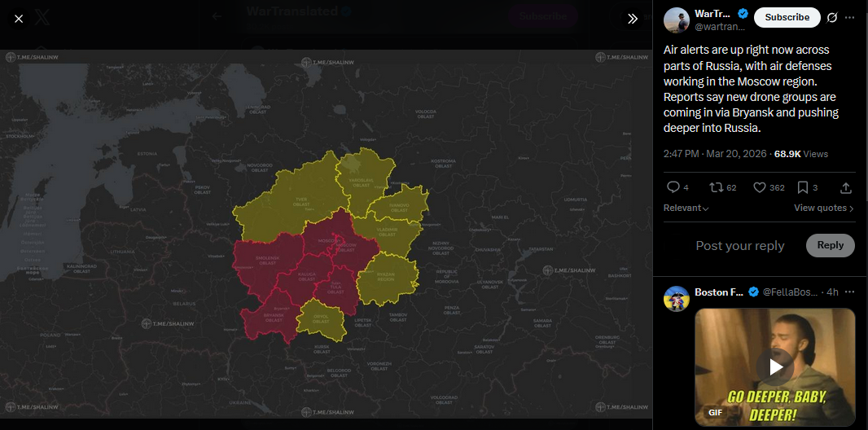Image resolution: width=868 pixels, height=430 pixels.
Task: Click the post text about air alerts
Action: (752, 89)
